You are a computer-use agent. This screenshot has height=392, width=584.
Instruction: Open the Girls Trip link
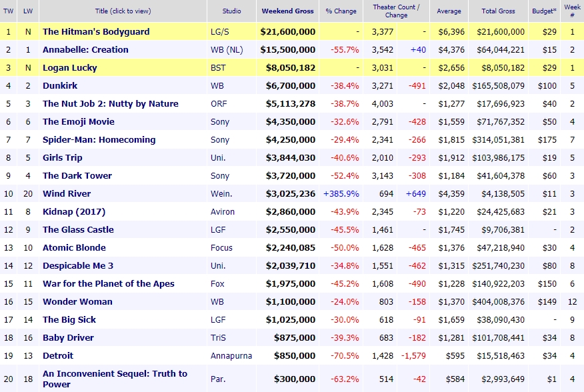coord(62,157)
